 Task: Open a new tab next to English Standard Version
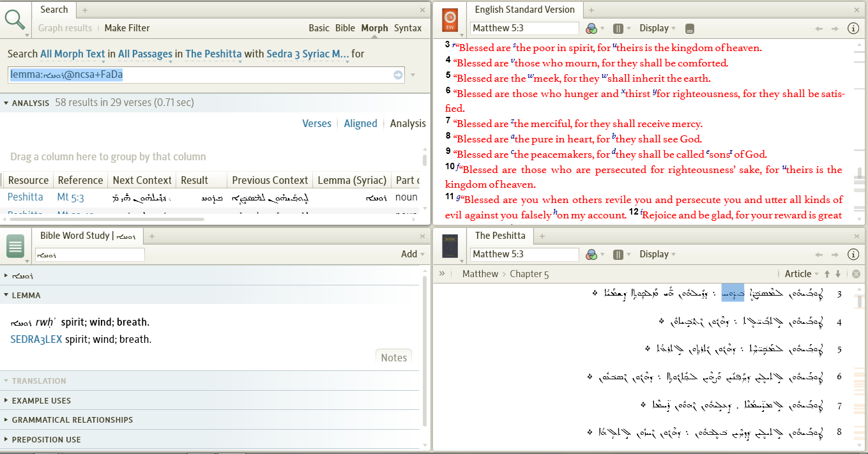coord(591,10)
